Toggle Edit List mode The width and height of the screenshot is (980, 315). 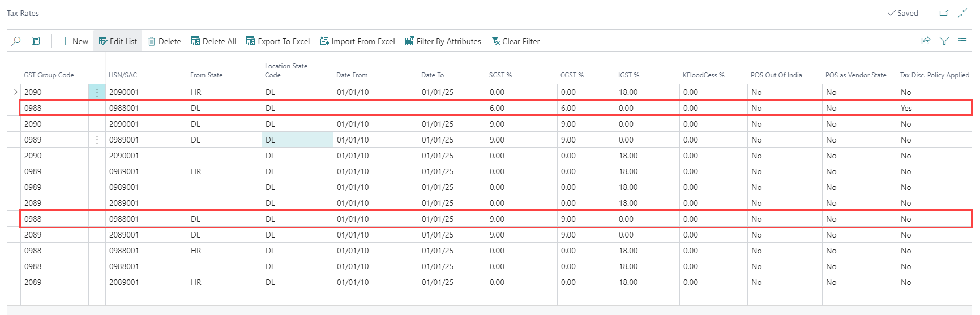tap(118, 41)
